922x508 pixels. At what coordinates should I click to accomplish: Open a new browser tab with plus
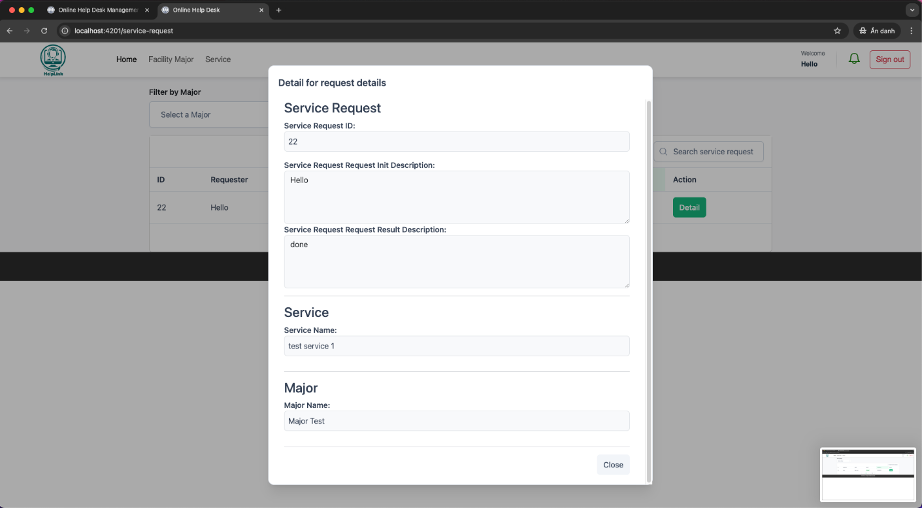[279, 10]
